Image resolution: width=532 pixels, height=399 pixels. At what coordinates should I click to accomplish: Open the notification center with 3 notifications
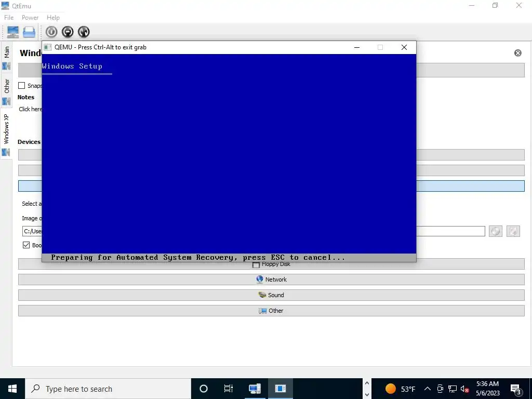coord(516,389)
